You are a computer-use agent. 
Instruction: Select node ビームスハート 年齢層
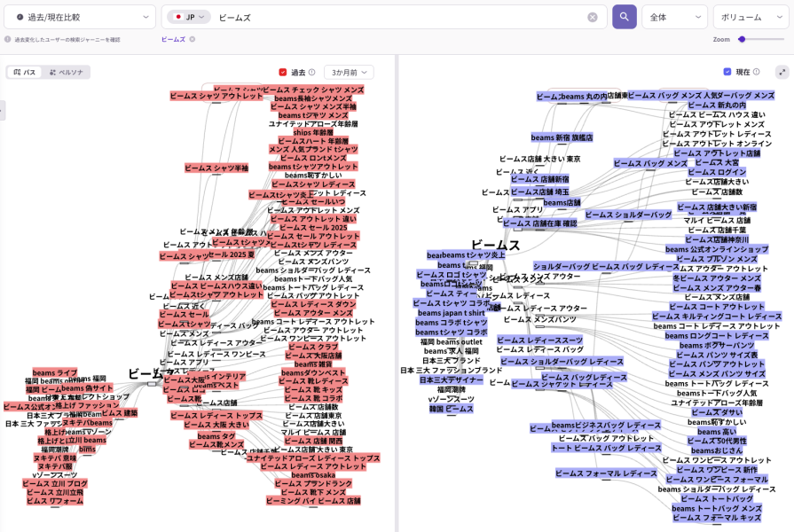(x=313, y=141)
